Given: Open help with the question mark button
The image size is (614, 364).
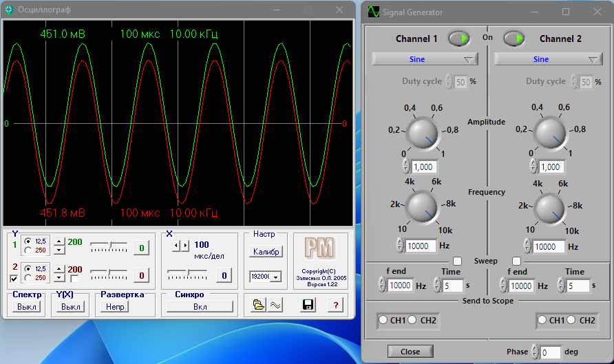Looking at the screenshot, I should tap(335, 305).
